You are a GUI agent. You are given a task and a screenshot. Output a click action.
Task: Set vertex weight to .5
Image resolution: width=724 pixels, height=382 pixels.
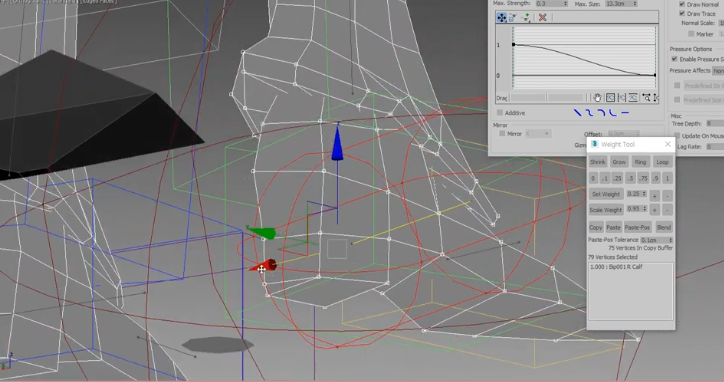(x=630, y=178)
